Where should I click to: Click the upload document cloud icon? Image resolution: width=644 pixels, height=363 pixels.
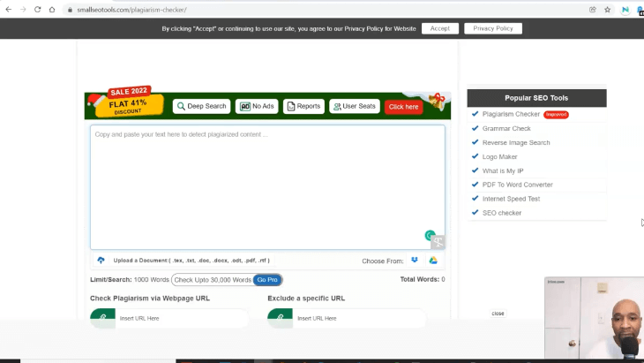coord(101,261)
